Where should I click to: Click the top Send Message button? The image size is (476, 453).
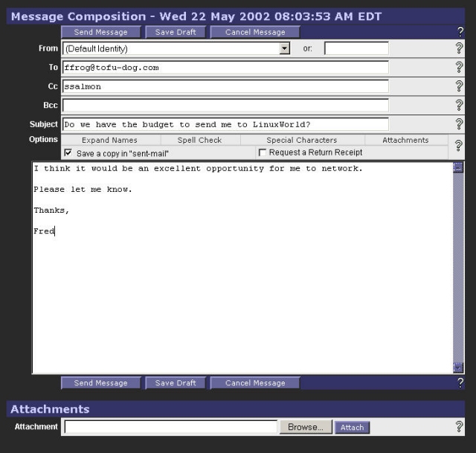coord(101,32)
